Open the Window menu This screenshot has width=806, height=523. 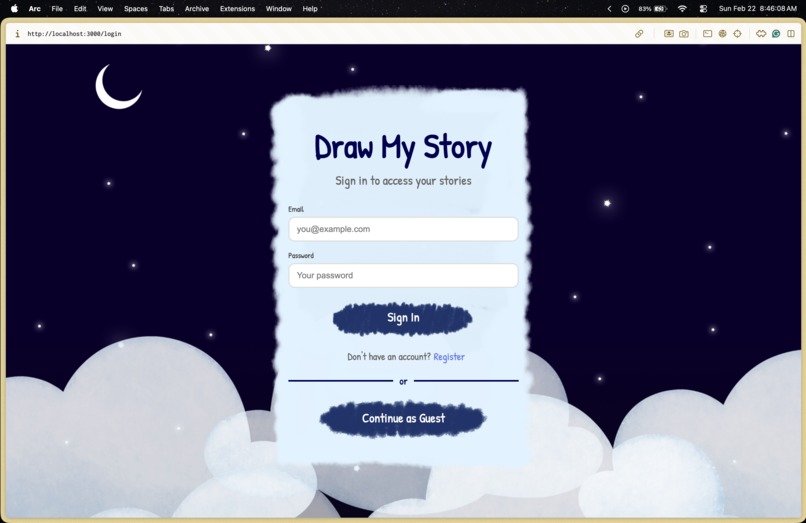coord(279,8)
